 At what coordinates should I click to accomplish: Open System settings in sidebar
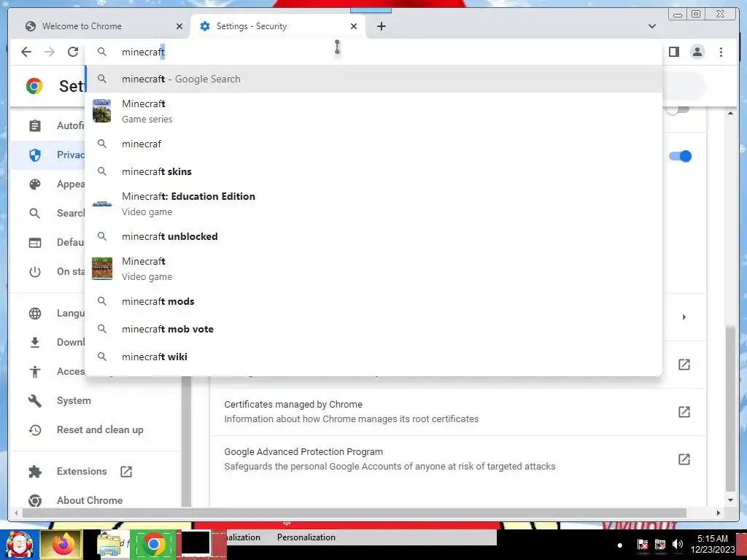(x=74, y=401)
